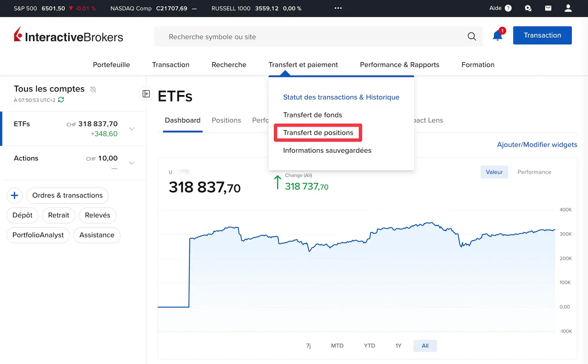Select the Valeur chart toggle
588x364 pixels.
(494, 172)
